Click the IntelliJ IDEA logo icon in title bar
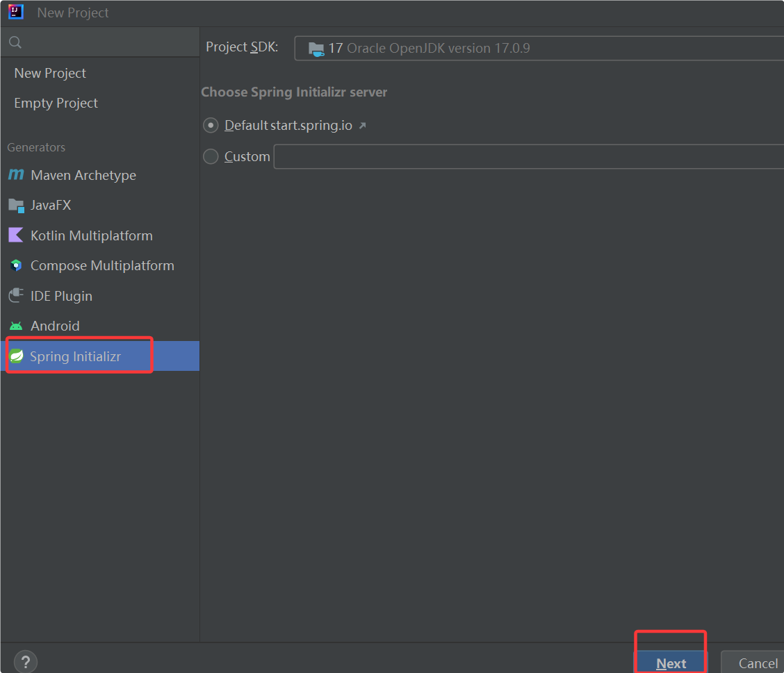 15,12
